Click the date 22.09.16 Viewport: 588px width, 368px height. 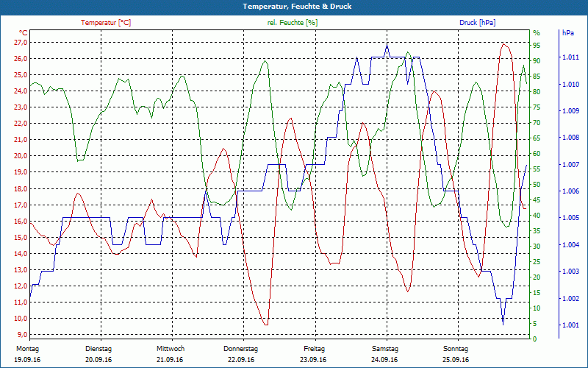click(x=241, y=360)
